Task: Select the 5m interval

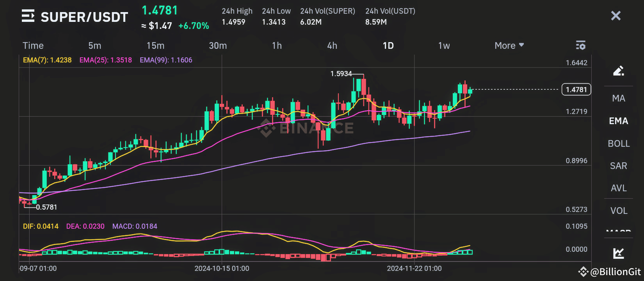Action: pyautogui.click(x=94, y=46)
